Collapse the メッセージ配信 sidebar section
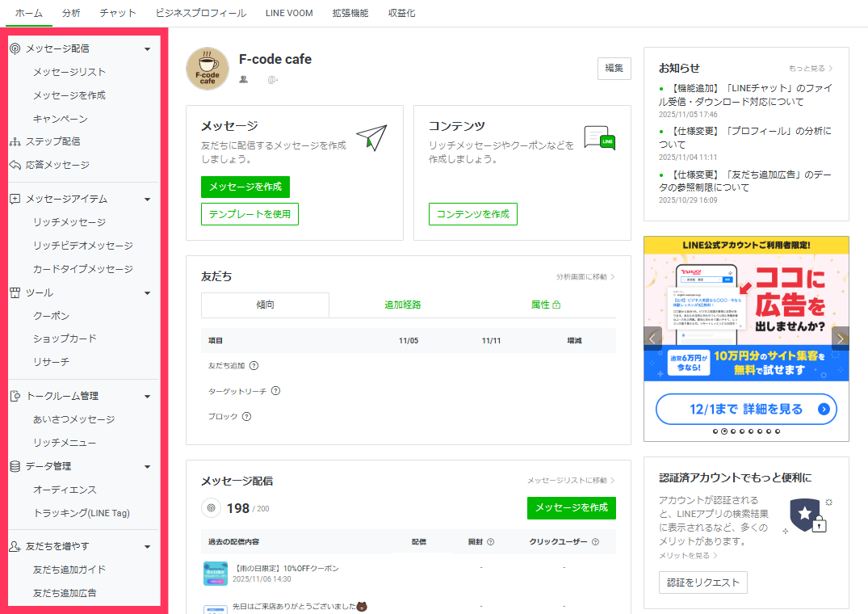 [x=147, y=49]
